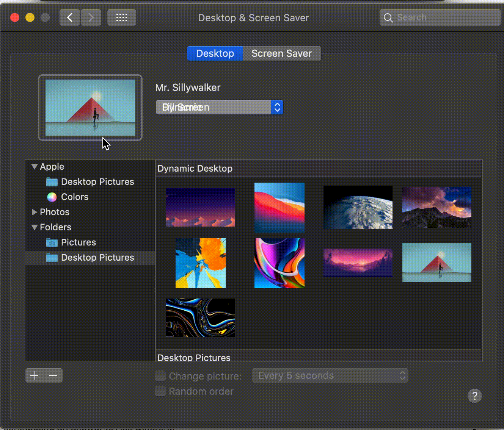
Task: Click the back navigation arrow
Action: pos(69,17)
